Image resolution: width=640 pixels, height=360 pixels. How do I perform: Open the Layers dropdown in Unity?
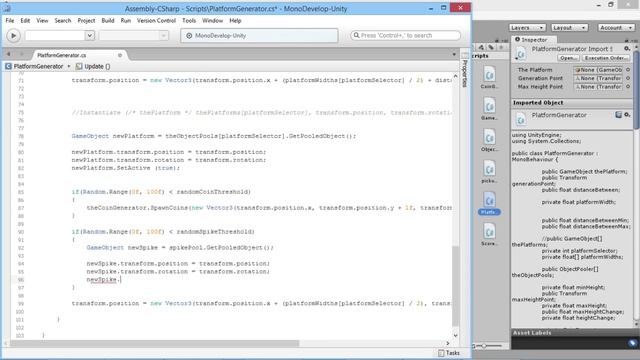527,28
